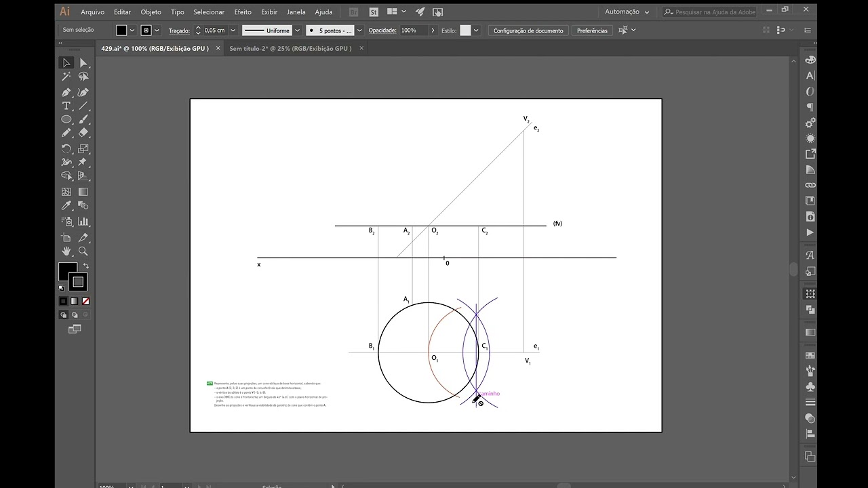Open the Exibir menu
The width and height of the screenshot is (868, 488).
(269, 12)
